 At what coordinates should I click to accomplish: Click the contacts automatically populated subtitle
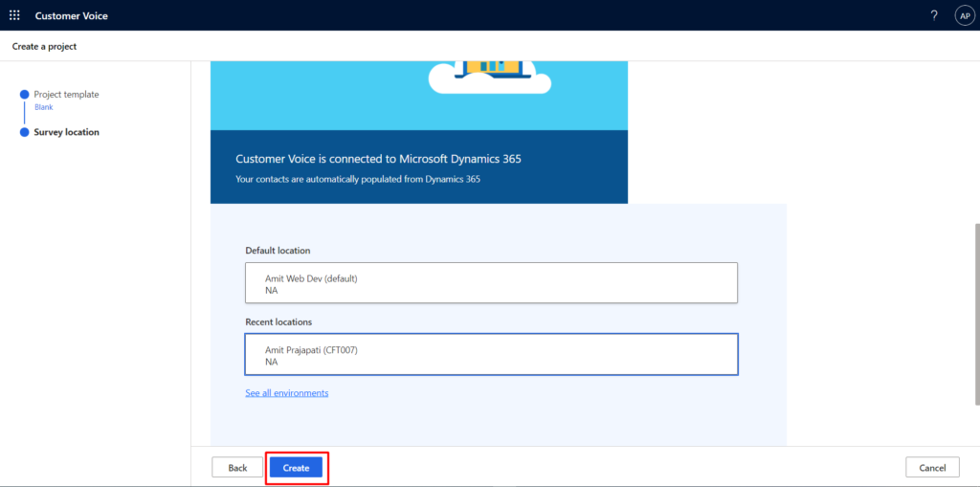coord(358,180)
